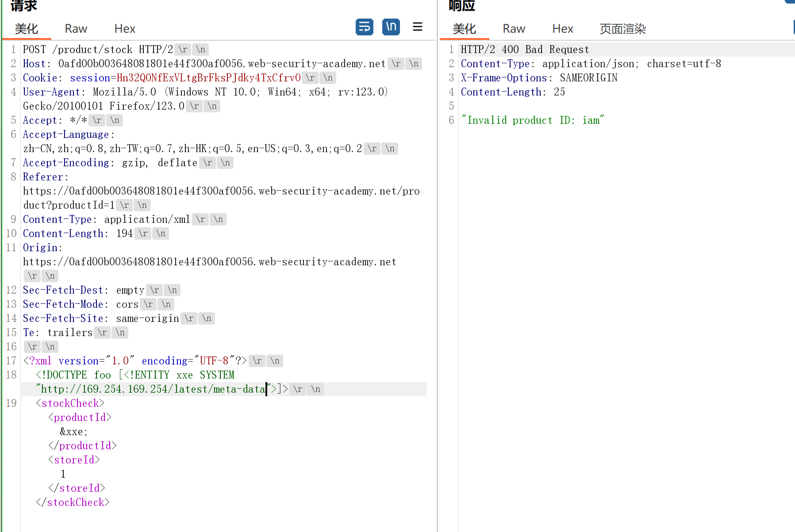Click HTTP/2 400 Bad Request status line
The image size is (795, 532).
tap(525, 50)
